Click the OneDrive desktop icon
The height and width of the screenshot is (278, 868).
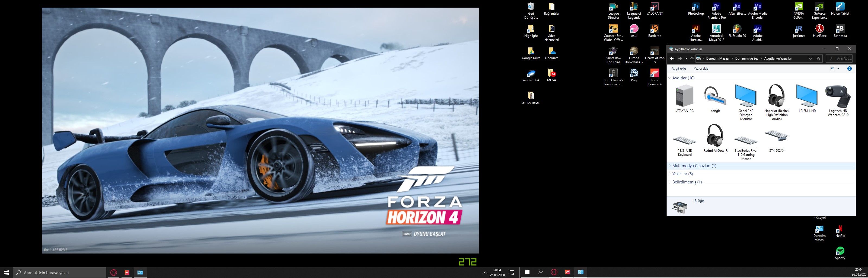552,53
